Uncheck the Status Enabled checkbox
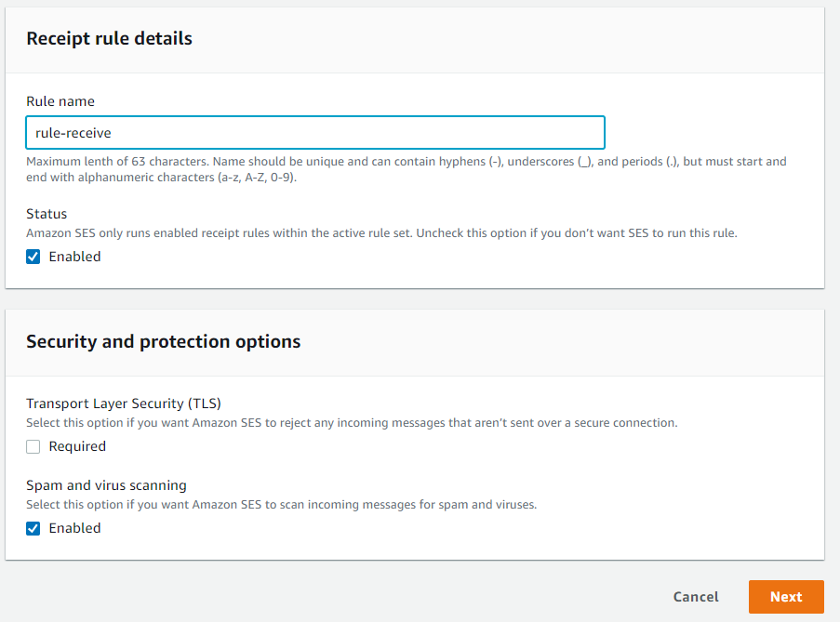Viewport: 840px width, 622px height. (33, 257)
